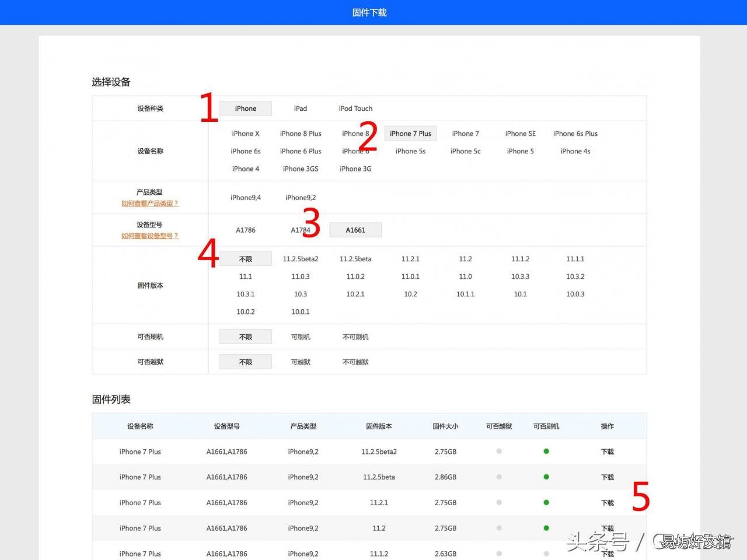
Task: Select iPad as the device category
Action: pyautogui.click(x=301, y=108)
